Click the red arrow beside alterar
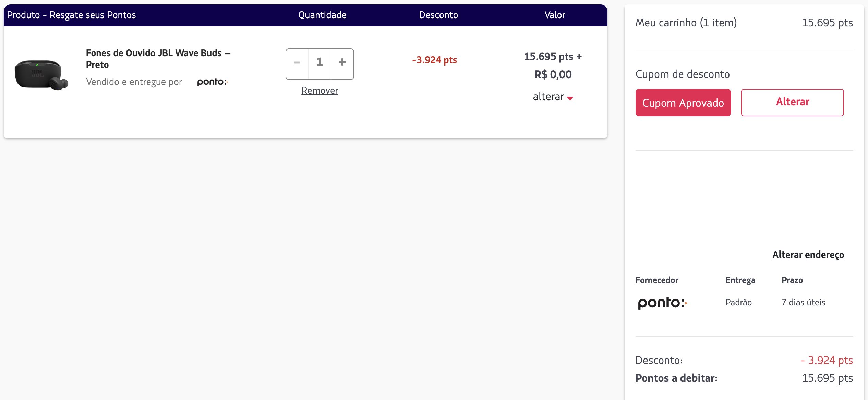The image size is (868, 400). (570, 98)
